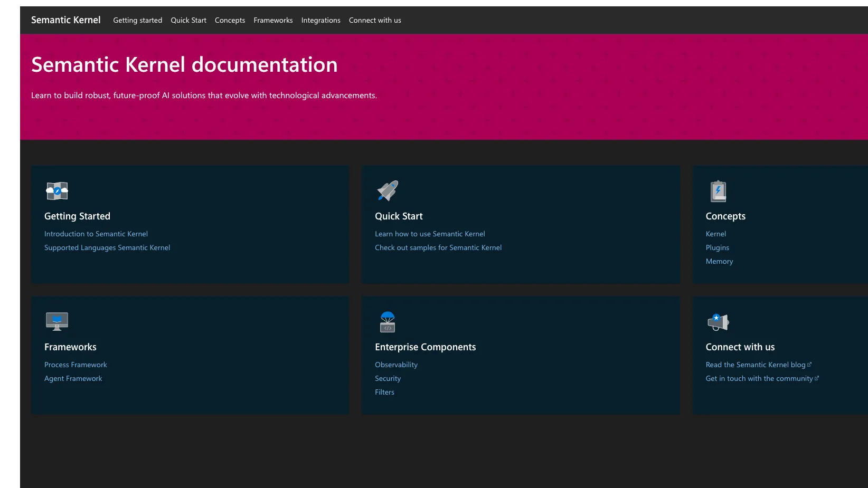Open Supported Languages Semantic Kernel link
The width and height of the screenshot is (868, 488).
107,247
